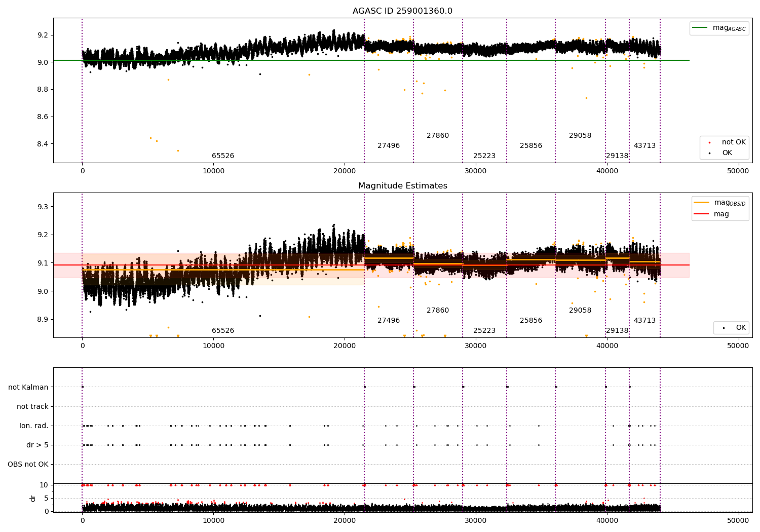
Task: Click the "Ion. rad." row label
Action: [34, 426]
